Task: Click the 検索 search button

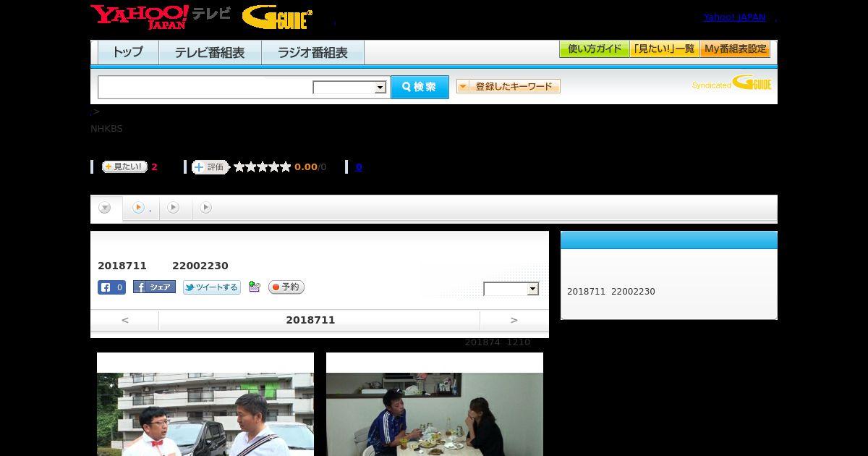Action: [420, 87]
